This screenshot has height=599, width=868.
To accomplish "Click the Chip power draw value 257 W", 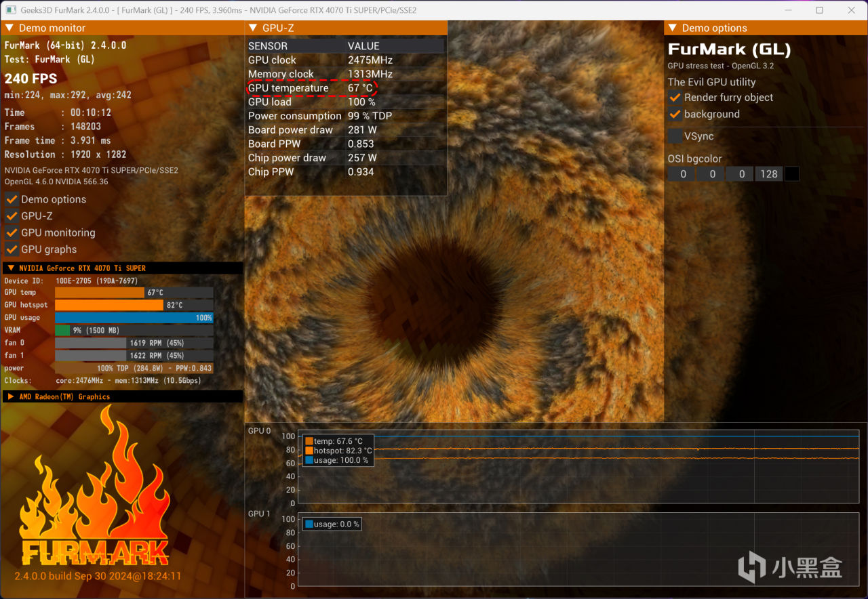I will coord(362,158).
